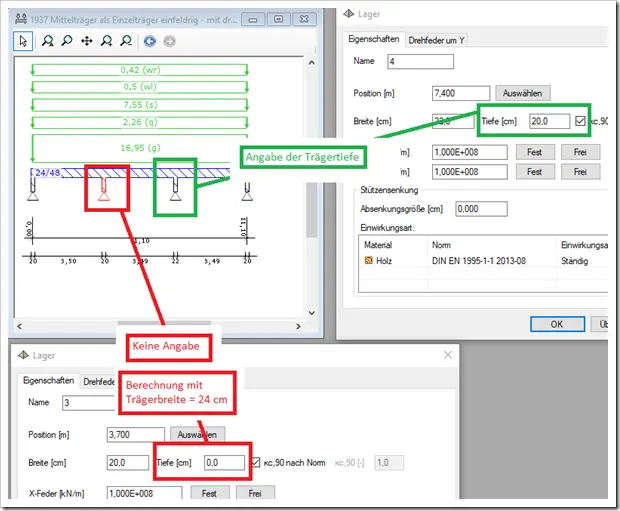Switch to Drehfeder um Y tab
Screen dimensions: 620x511
436,40
